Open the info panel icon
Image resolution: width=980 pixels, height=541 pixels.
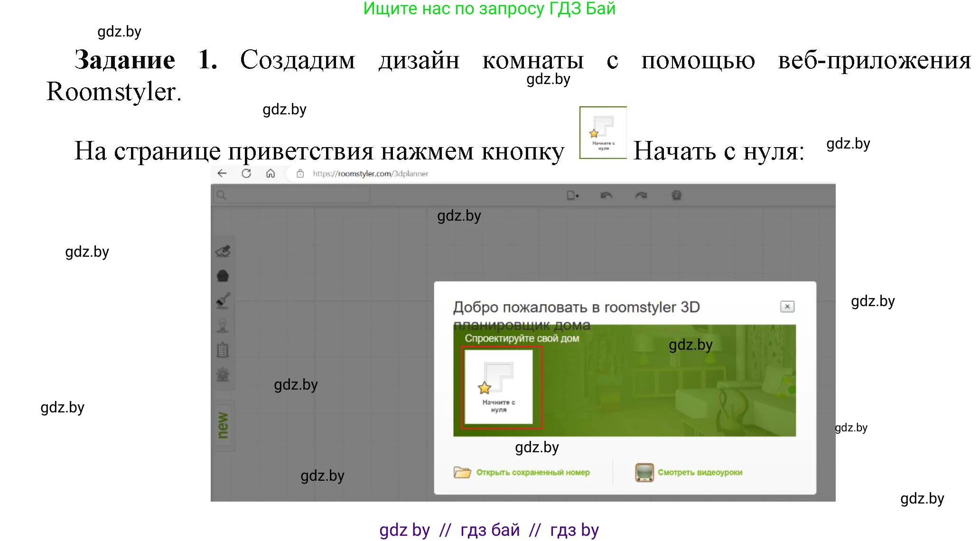click(x=677, y=195)
